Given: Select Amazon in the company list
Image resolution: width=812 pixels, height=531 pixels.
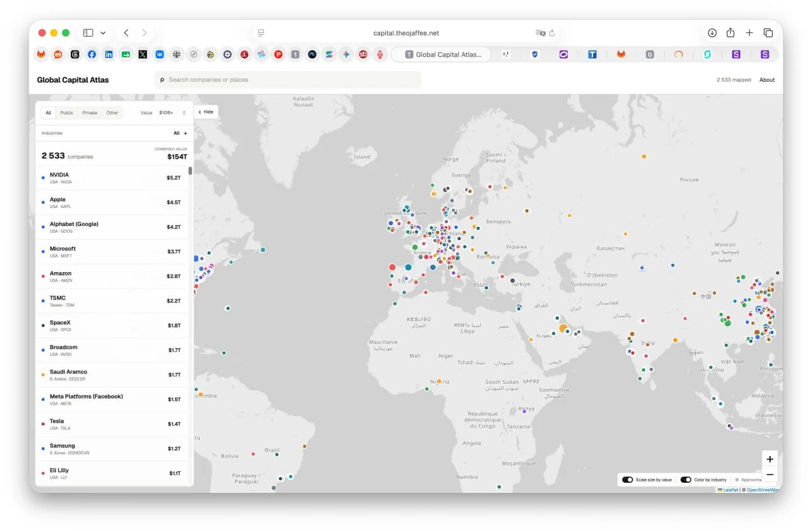Looking at the screenshot, I should (x=113, y=277).
